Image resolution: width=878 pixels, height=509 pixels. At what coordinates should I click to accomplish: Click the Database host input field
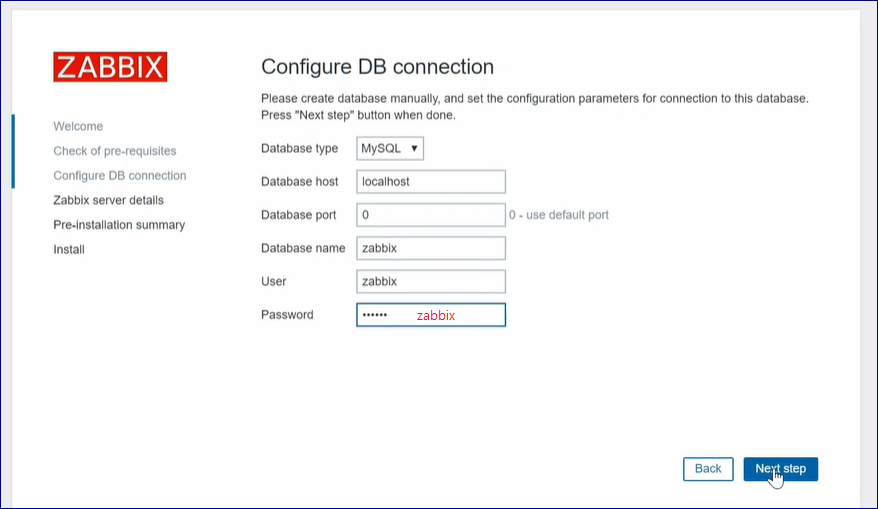tap(431, 181)
